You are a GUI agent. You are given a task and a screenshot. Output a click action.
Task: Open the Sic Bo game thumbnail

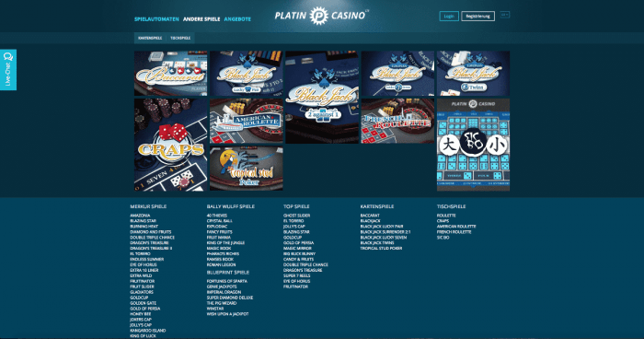pos(473,145)
